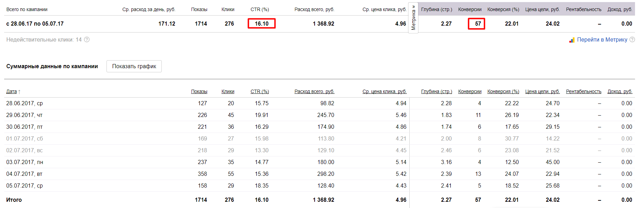The width and height of the screenshot is (644, 208).
Task: Sort by underlined Конверсии header
Action: [x=470, y=91]
